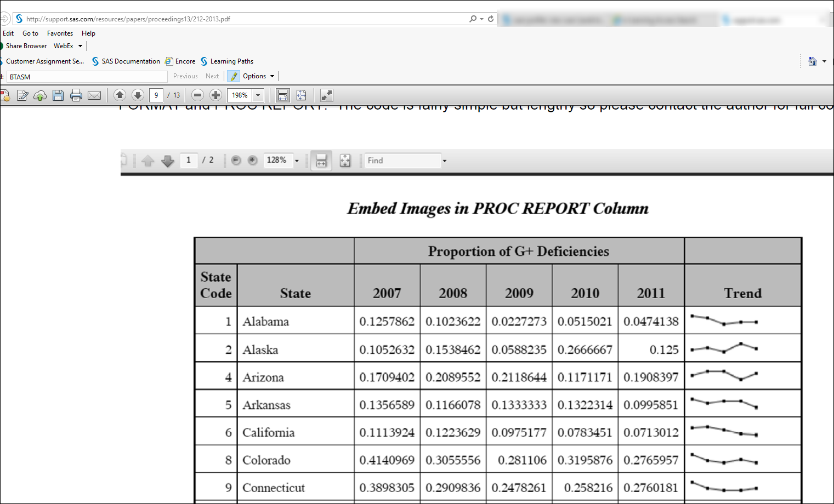Open the 198% zoom level dropdown
Screen dimensions: 834x504
(x=258, y=95)
